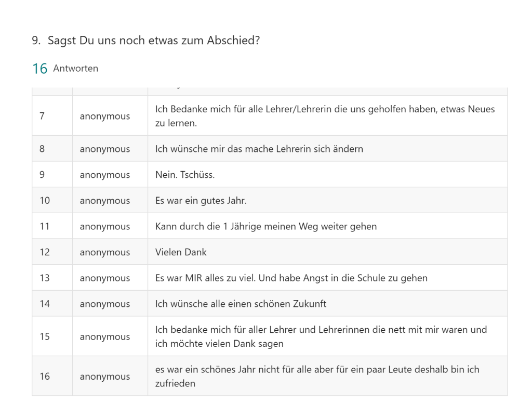Select response number 8 cell
Image resolution: width=532 pixels, height=402 pixels.
42,149
